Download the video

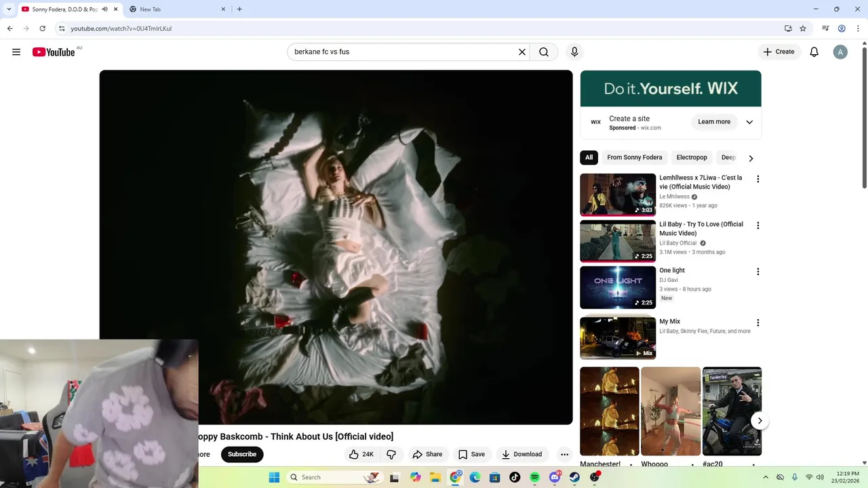click(521, 454)
